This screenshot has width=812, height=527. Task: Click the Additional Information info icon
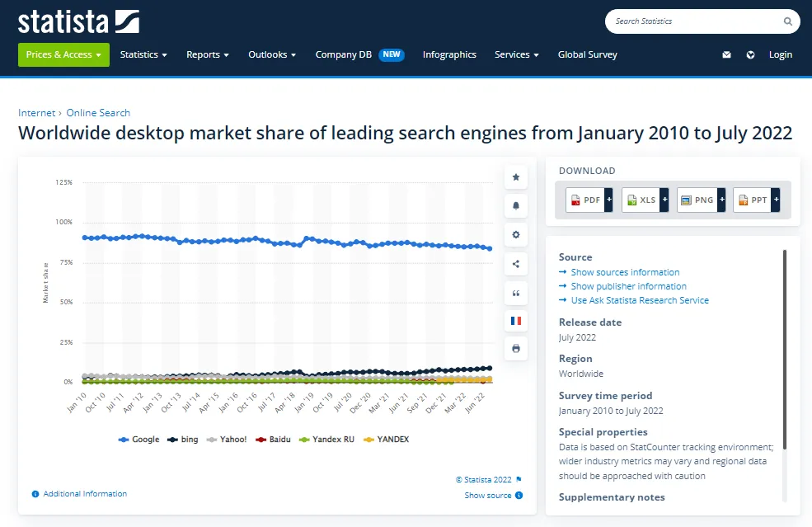[35, 494]
